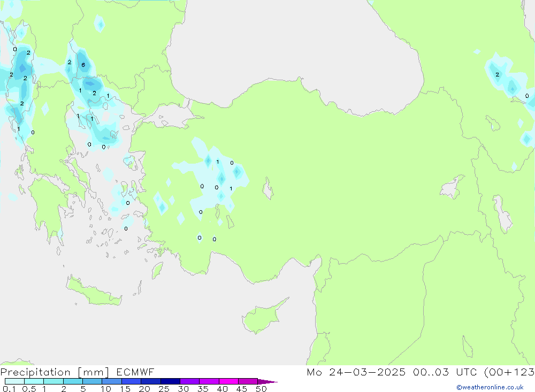Click the 'Mo 24-03-2025' date text
535x392 pixels.
click(356, 372)
